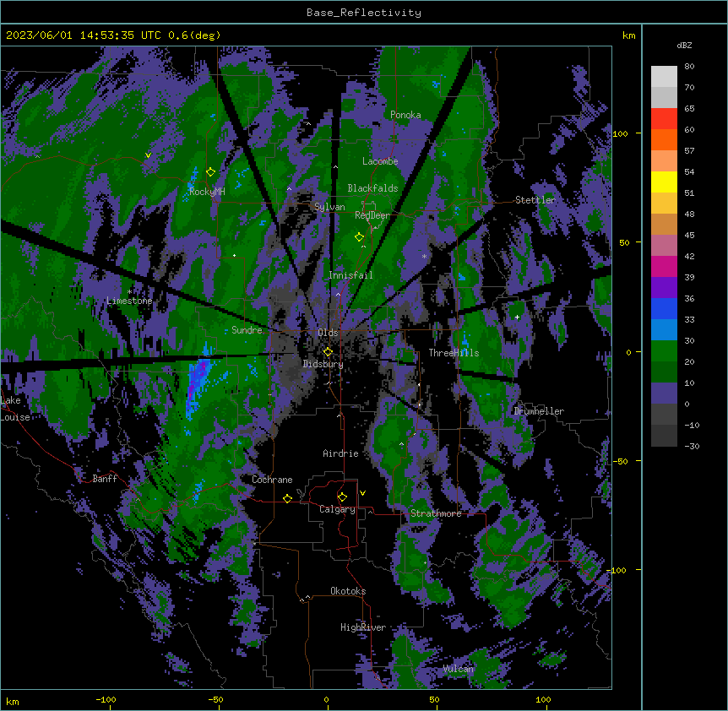The image size is (728, 711).
Task: Pick the bright green legend block below 30 dBZ
Action: (664, 351)
